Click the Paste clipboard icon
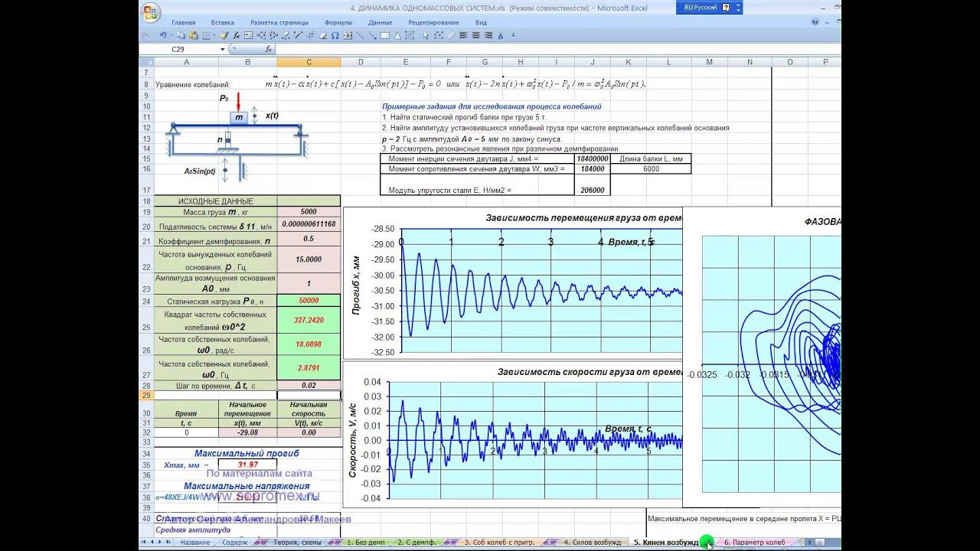The image size is (980, 551). (x=194, y=35)
